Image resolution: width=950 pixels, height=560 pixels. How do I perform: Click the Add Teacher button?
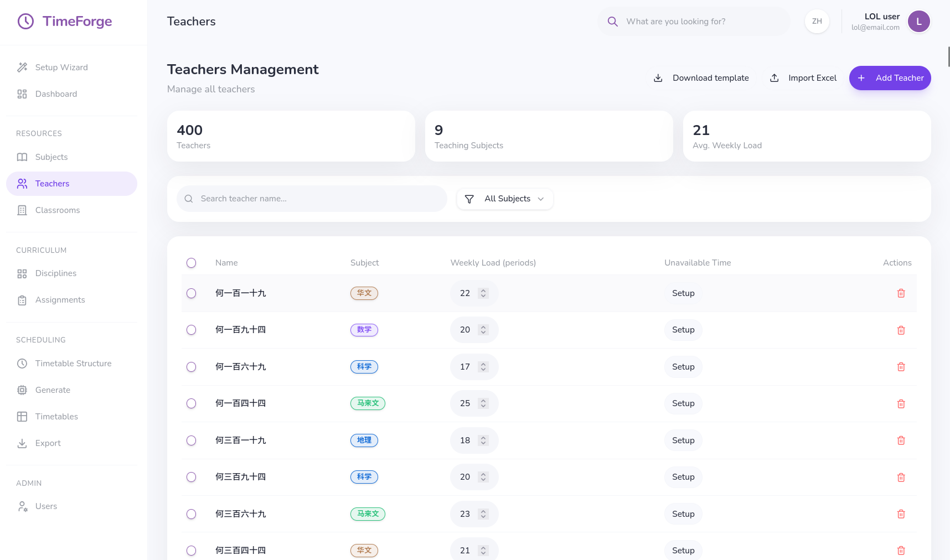(890, 78)
